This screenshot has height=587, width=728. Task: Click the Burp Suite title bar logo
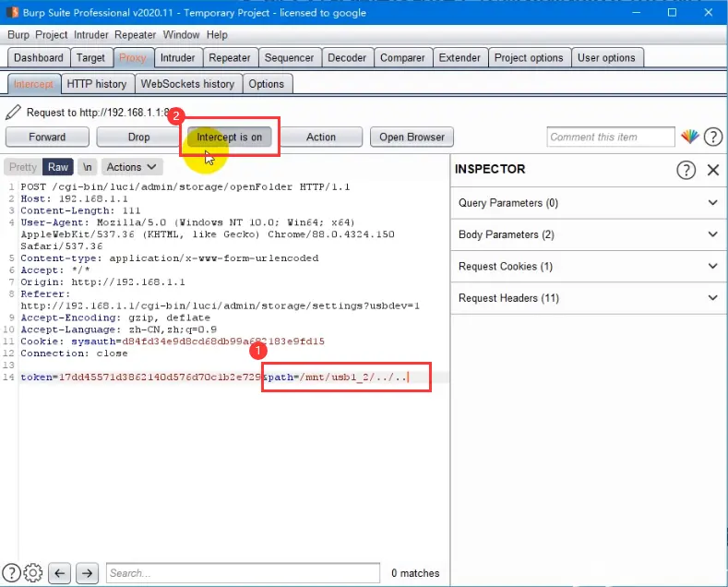pos(12,12)
